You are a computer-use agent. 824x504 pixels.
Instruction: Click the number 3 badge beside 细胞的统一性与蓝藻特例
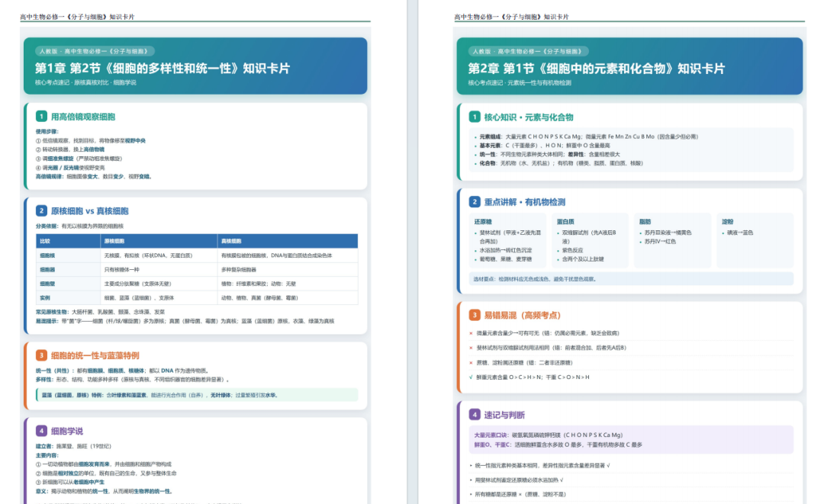(x=41, y=355)
